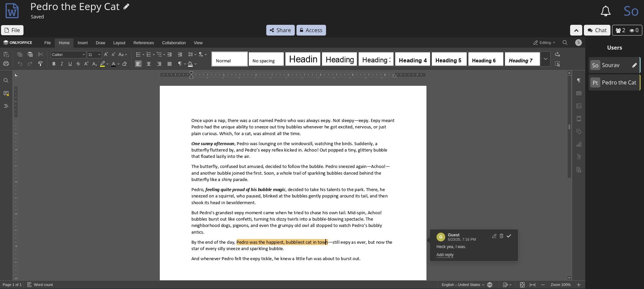Open the Comments panel in left sidebar

[x=6, y=94]
